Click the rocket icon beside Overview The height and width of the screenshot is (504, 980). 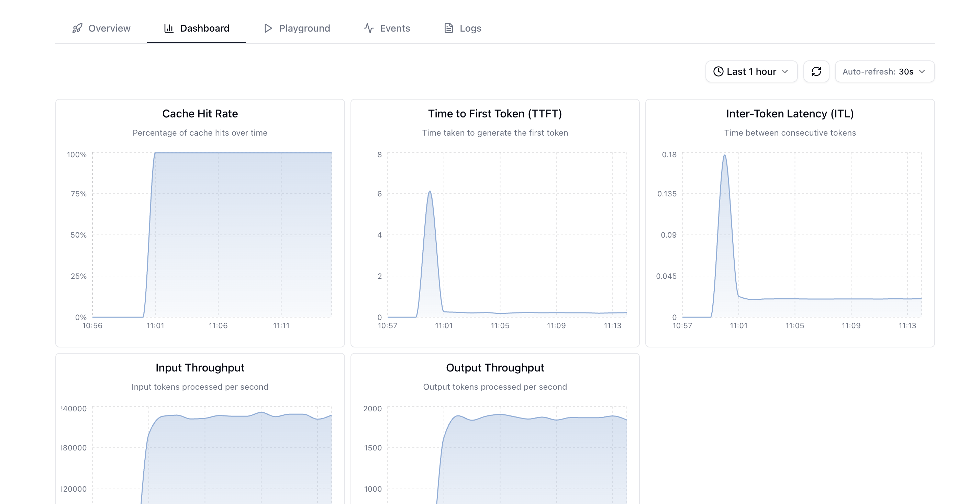coord(77,28)
